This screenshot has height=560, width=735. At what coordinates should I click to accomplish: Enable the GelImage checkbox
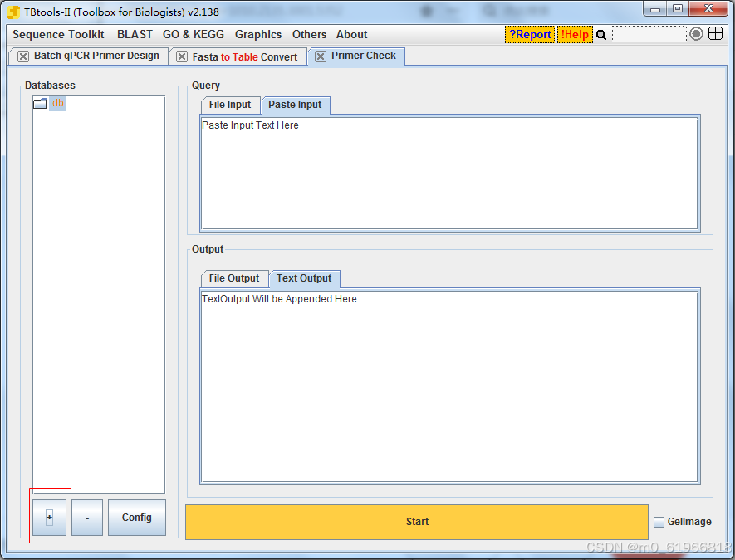pos(659,522)
